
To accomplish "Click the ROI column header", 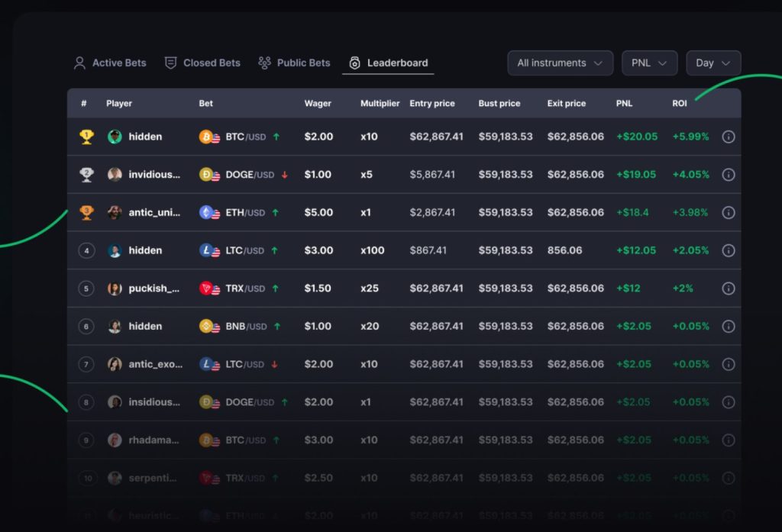I will pyautogui.click(x=679, y=103).
